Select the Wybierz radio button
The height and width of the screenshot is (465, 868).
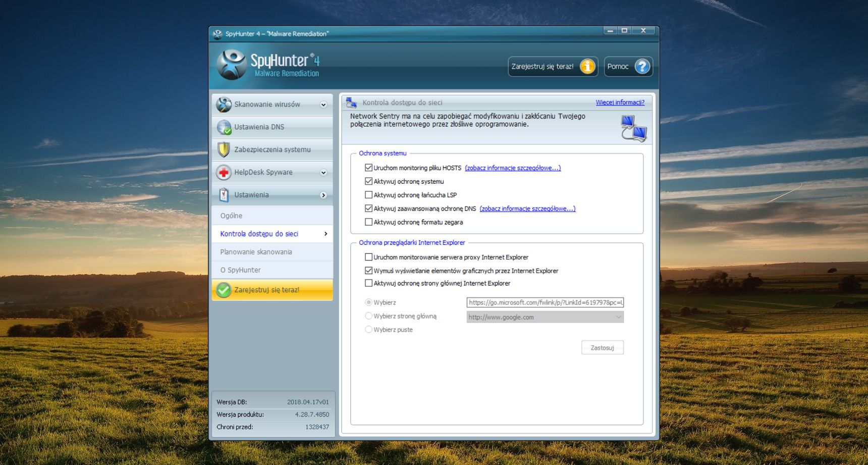368,302
